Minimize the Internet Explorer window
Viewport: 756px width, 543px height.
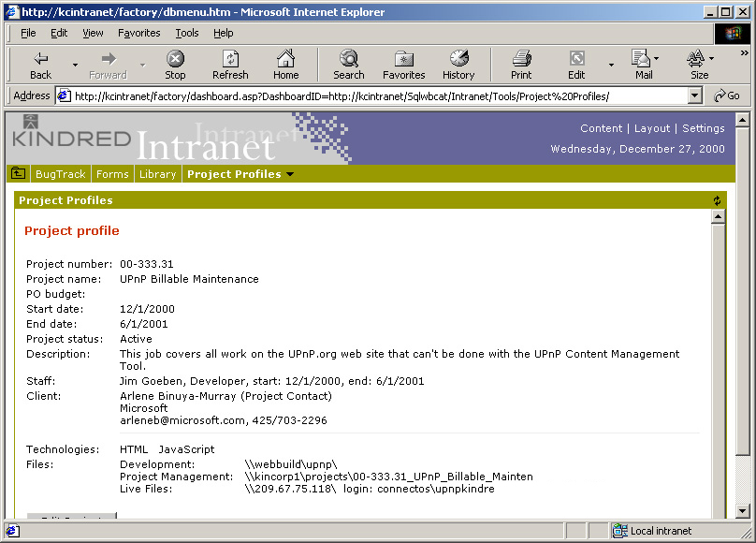point(710,12)
